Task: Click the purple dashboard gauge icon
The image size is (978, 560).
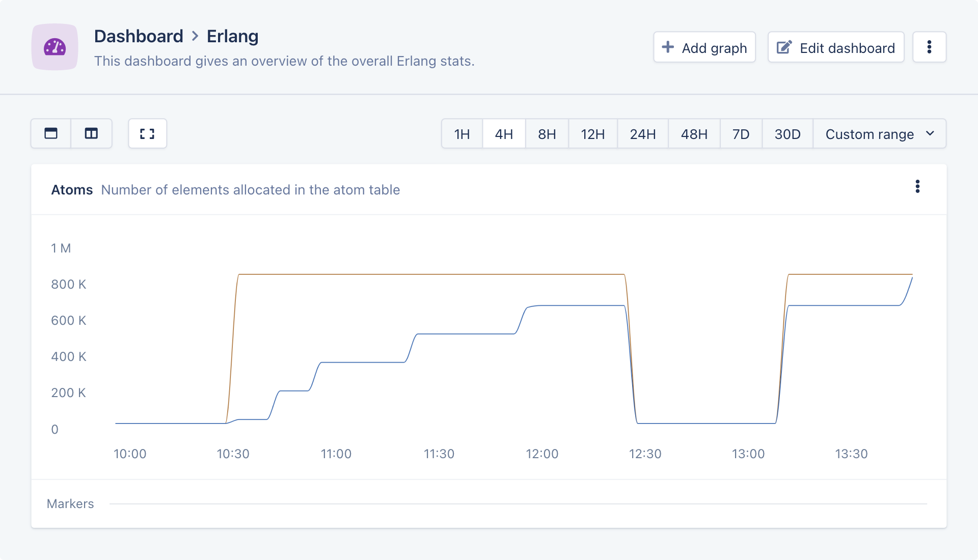Action: point(55,47)
